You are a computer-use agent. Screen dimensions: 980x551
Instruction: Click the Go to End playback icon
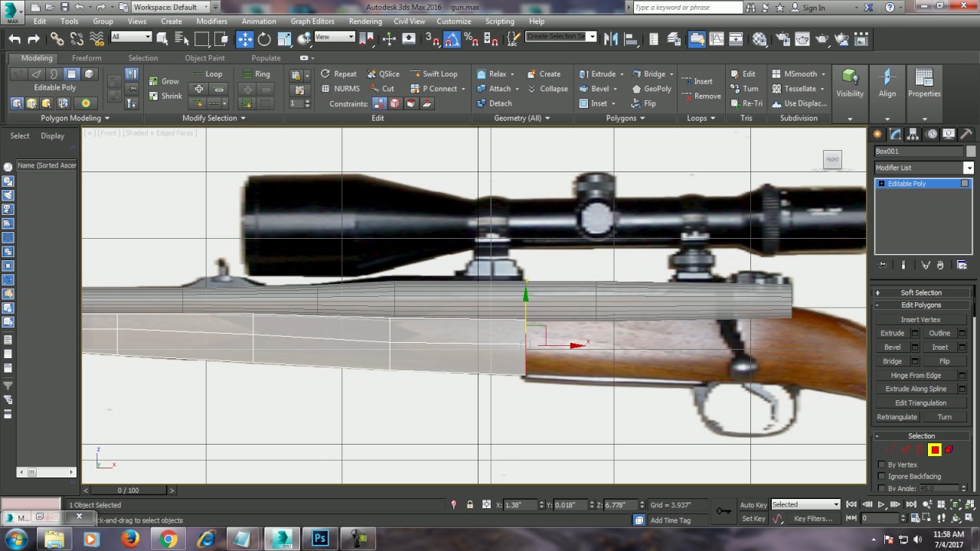click(911, 505)
